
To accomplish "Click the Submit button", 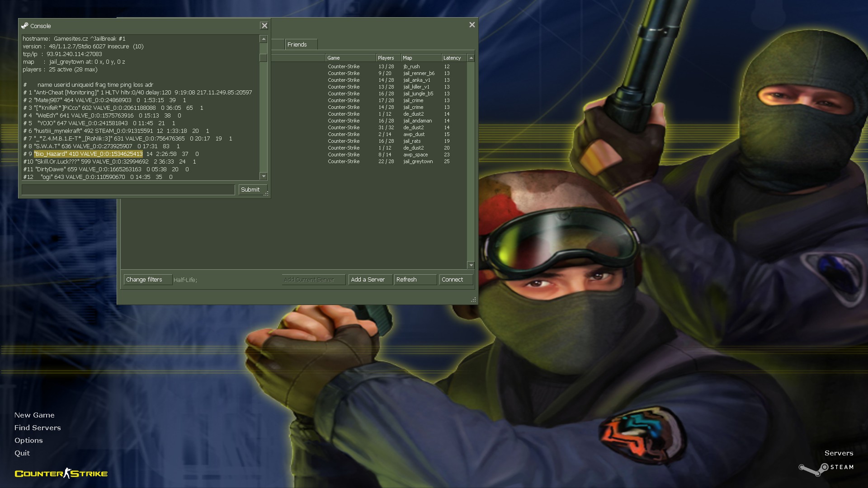I will point(252,190).
